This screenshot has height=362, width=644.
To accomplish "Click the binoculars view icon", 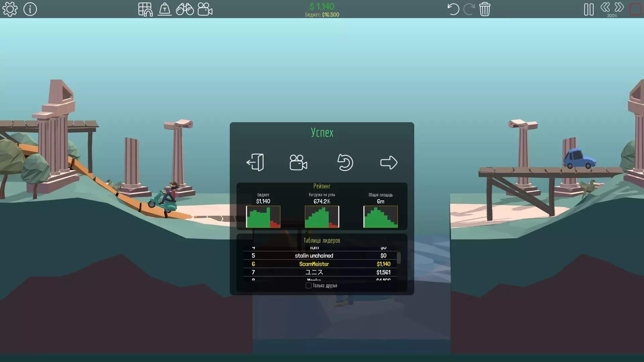I will [x=185, y=9].
